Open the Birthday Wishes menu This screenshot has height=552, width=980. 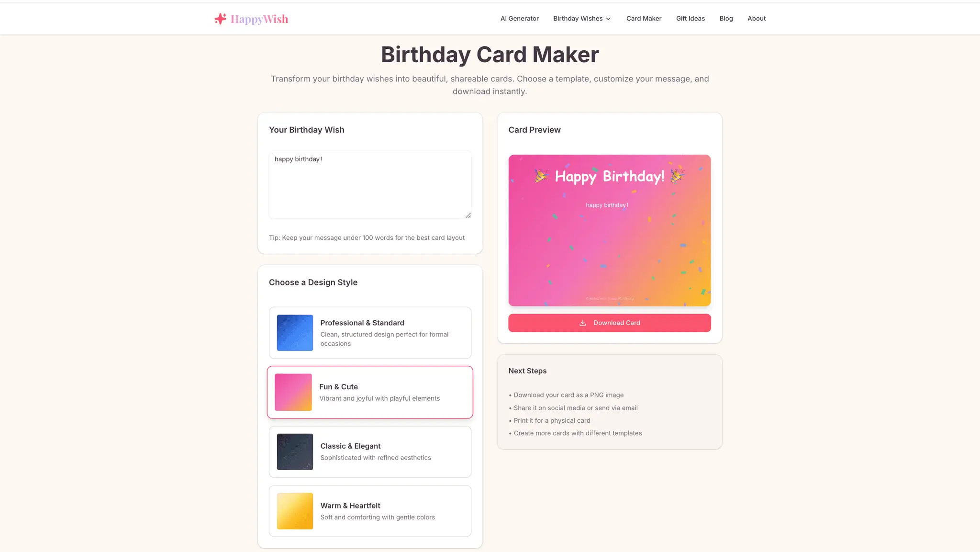click(x=582, y=19)
